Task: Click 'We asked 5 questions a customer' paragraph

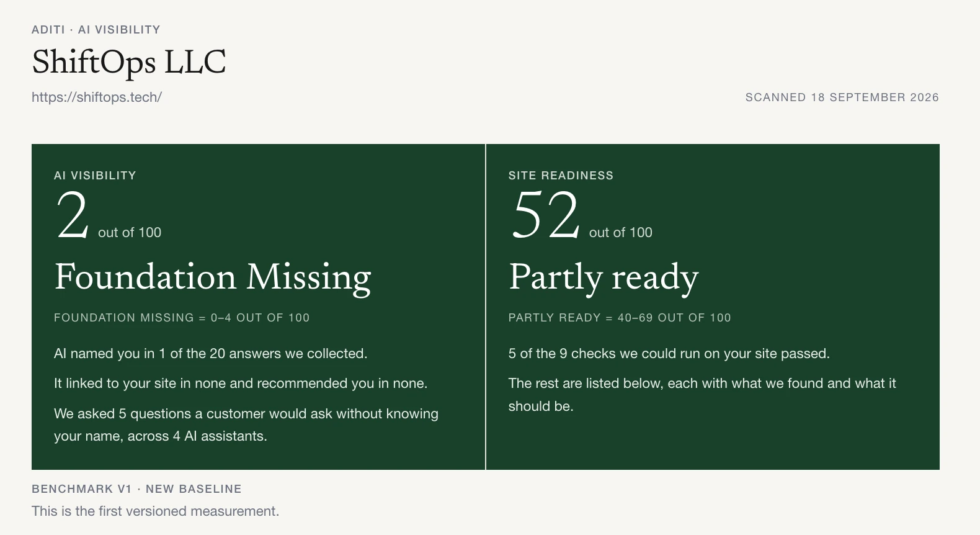Action: (x=246, y=425)
